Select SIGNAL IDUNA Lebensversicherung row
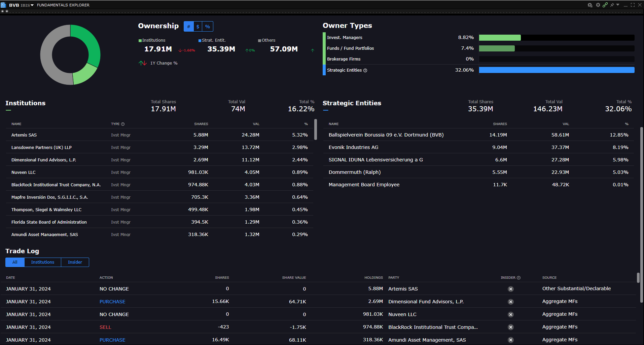Image resolution: width=644 pixels, height=345 pixels. coord(478,160)
